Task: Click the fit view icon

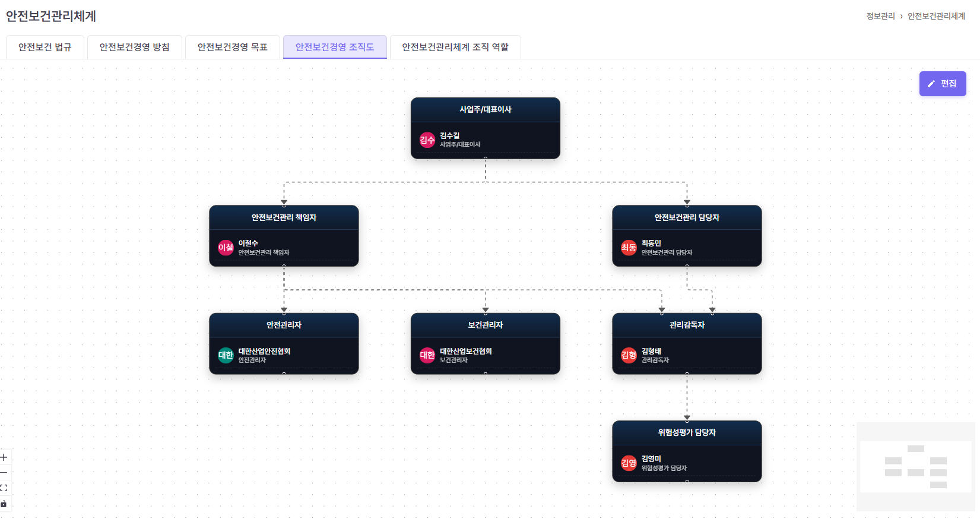Action: tap(4, 488)
